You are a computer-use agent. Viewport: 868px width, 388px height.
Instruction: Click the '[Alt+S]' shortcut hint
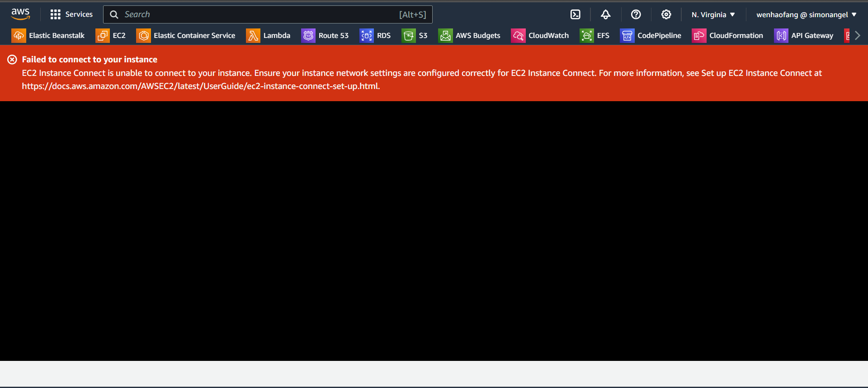pyautogui.click(x=412, y=14)
